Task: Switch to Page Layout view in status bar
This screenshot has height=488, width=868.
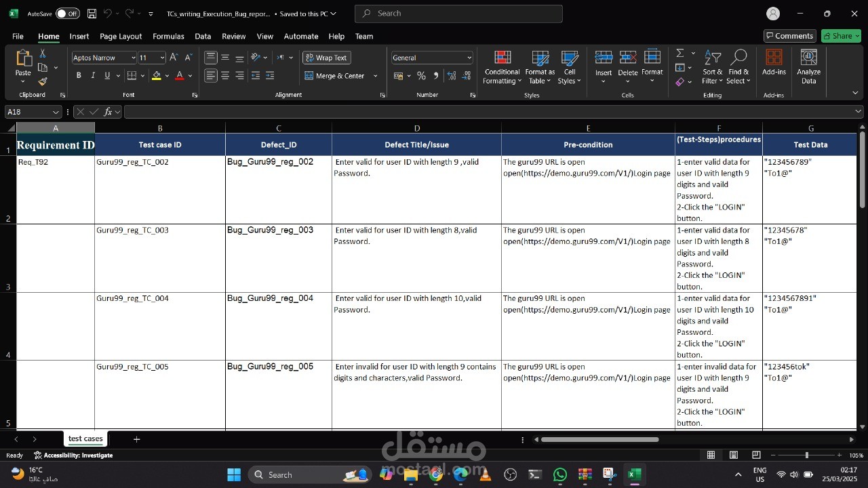Action: [734, 455]
